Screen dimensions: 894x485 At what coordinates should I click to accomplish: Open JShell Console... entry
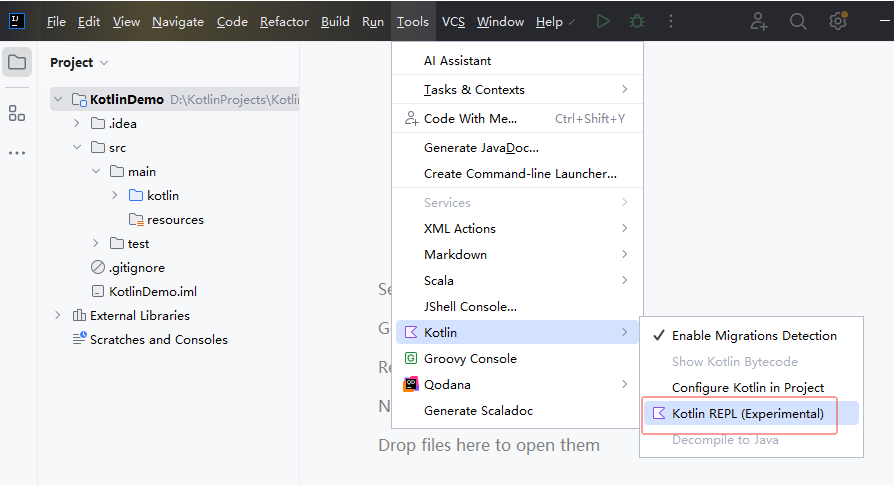click(x=517, y=307)
